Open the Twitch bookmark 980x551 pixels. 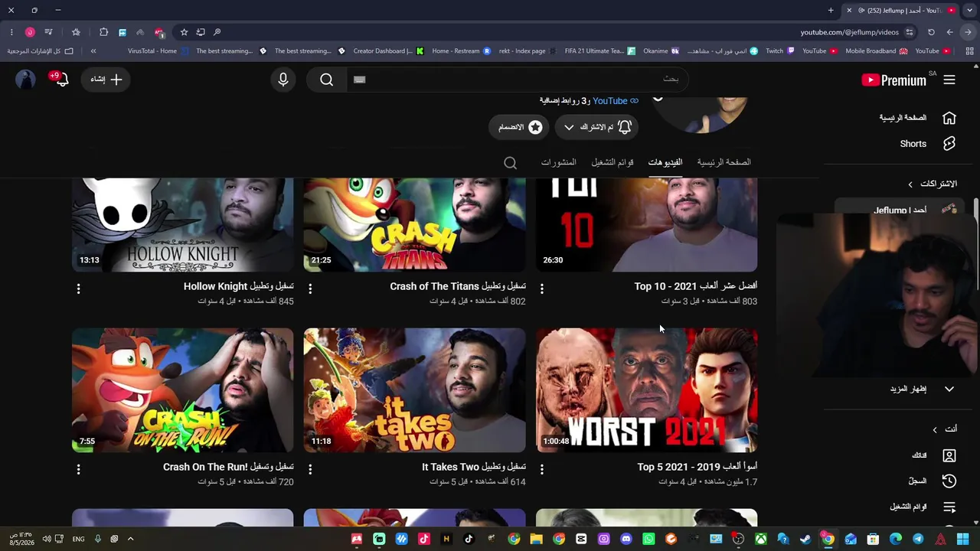tap(781, 51)
